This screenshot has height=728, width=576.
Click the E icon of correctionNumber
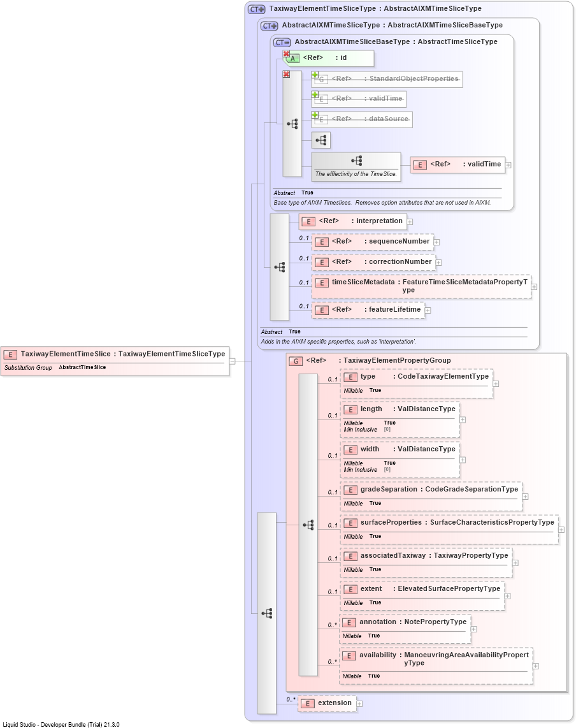[322, 263]
